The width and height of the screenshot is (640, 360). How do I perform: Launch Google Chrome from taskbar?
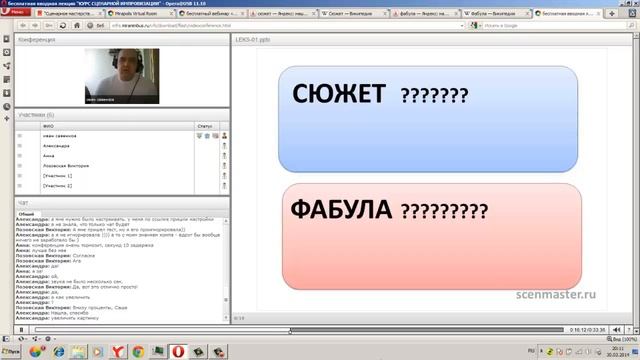click(138, 352)
